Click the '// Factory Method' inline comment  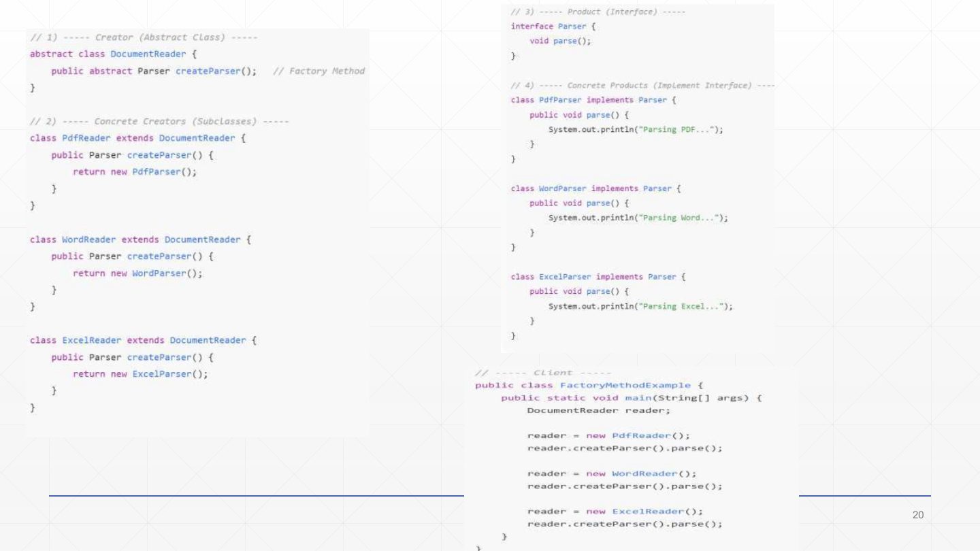(x=318, y=71)
